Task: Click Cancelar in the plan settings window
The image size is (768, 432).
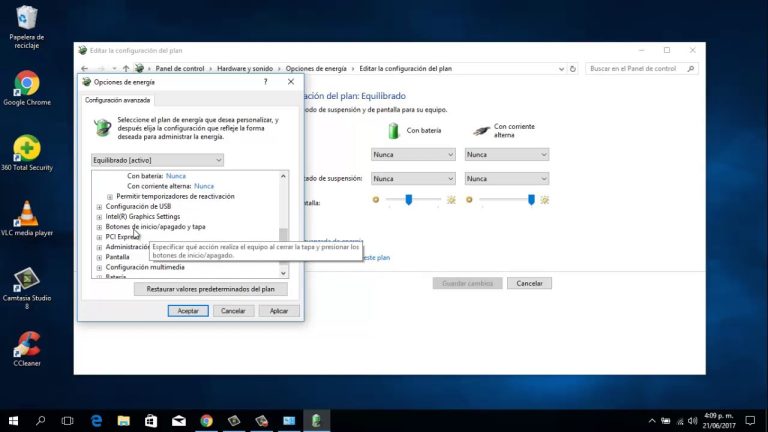Action: [x=529, y=284]
